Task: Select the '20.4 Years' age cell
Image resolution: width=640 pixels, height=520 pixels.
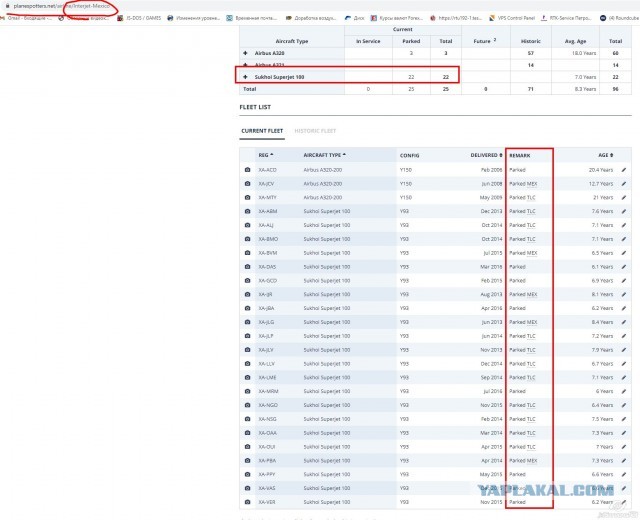Action: tap(601, 170)
